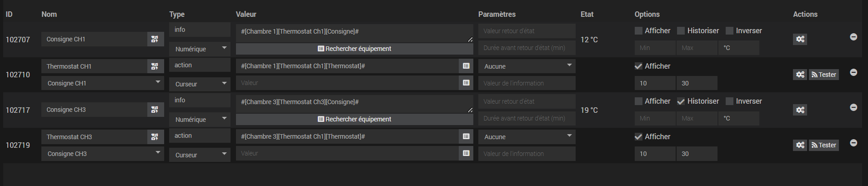
Task: Toggle Inverser checkbox for command 102707
Action: tap(729, 30)
